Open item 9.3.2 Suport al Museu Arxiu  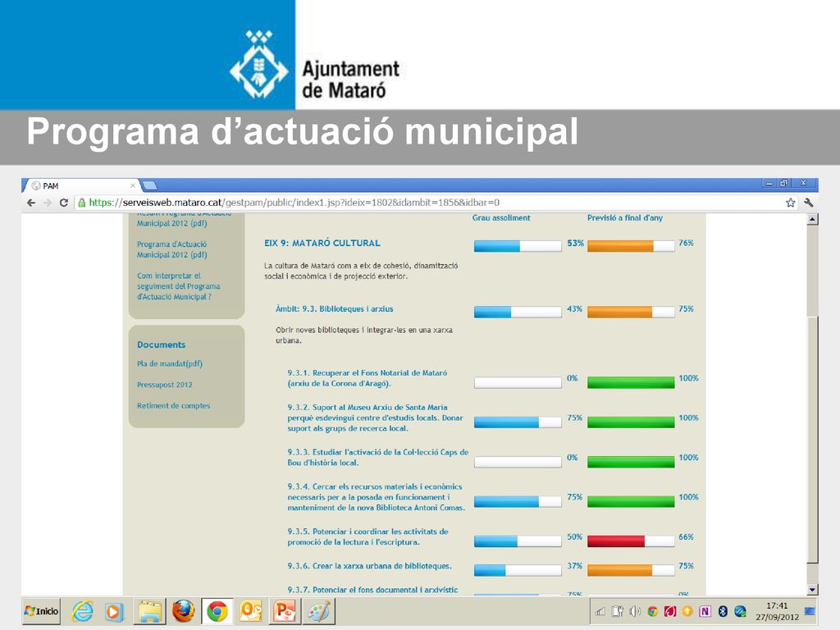pyautogui.click(x=375, y=418)
